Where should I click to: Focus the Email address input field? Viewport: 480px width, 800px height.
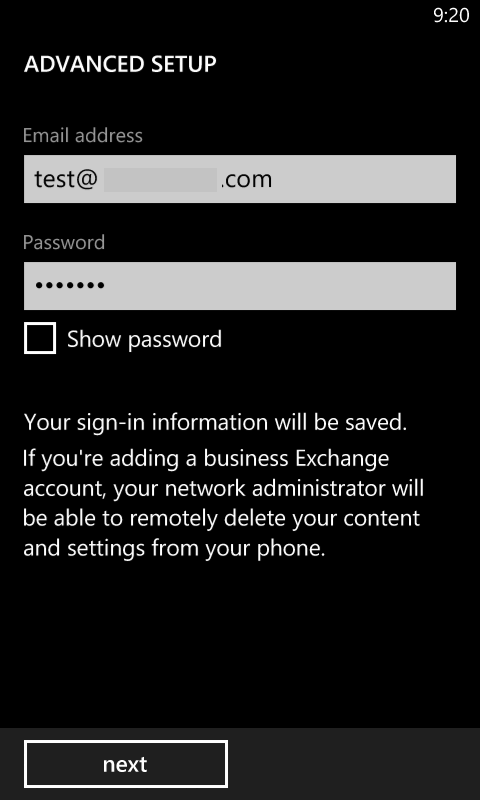point(240,179)
